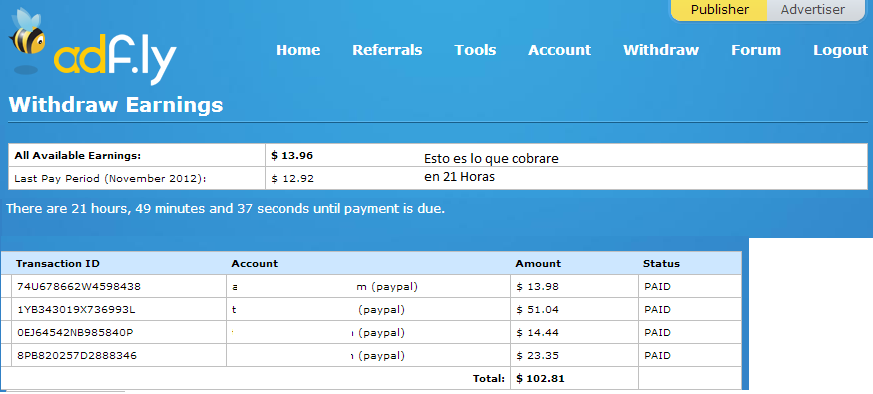Click Last Pay Period (November 2012) label

point(110,179)
